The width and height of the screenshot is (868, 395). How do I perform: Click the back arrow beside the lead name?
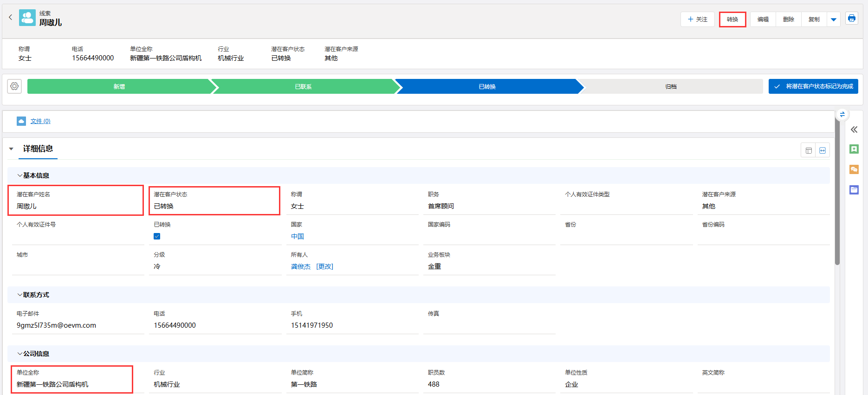[10, 17]
